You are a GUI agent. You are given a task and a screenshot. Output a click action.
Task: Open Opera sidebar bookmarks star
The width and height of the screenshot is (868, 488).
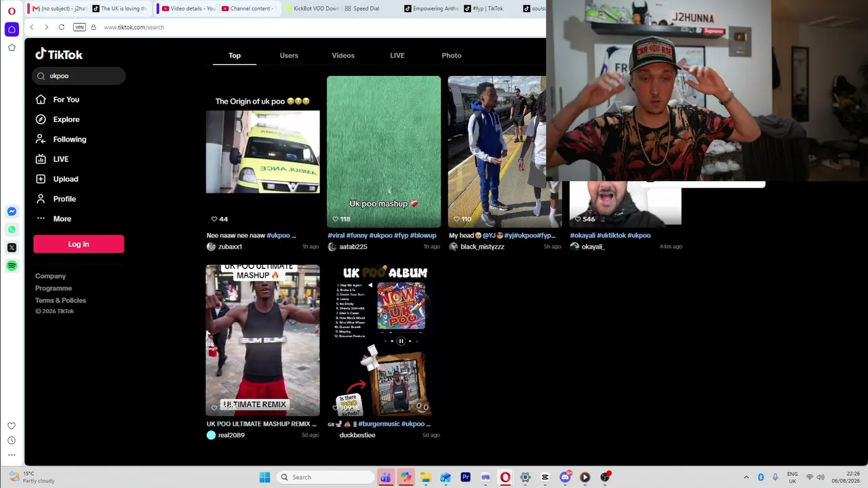pyautogui.click(x=12, y=47)
